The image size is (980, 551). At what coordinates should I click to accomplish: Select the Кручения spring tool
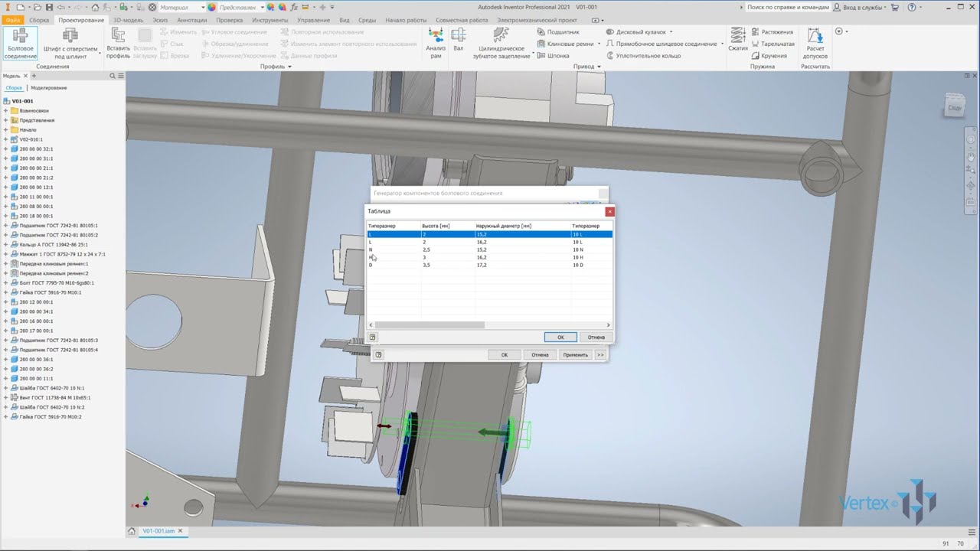769,56
